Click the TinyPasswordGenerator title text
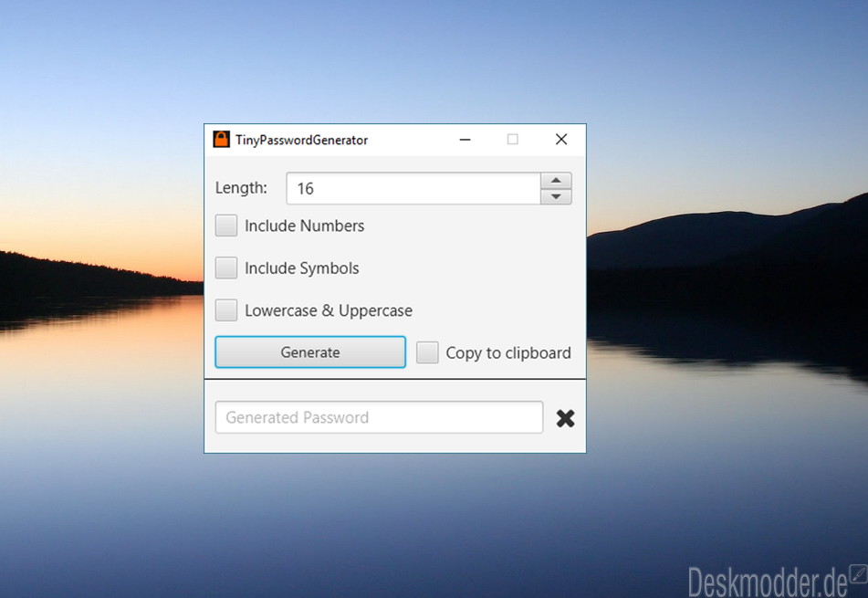The height and width of the screenshot is (598, 868). [302, 140]
